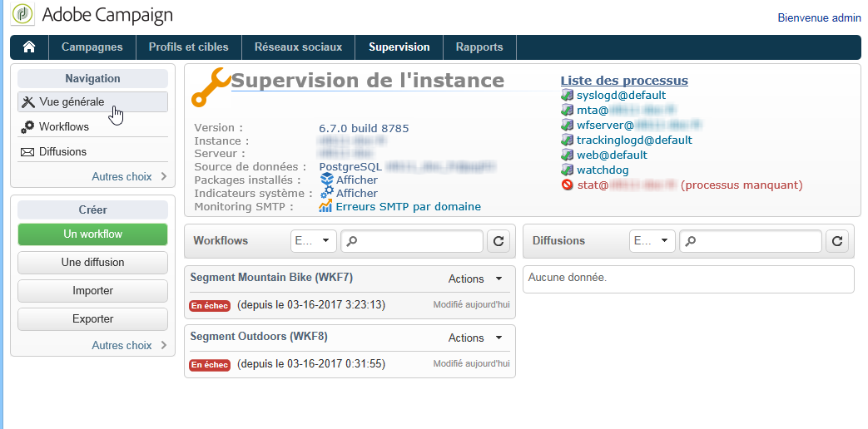
Task: Open Segment Outdoors (WKF8) workflow
Action: tap(259, 336)
